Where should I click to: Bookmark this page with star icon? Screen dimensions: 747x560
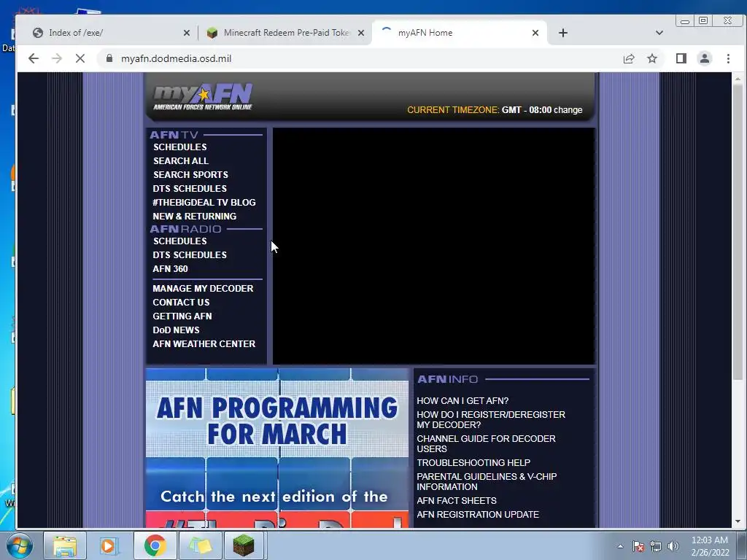[652, 58]
